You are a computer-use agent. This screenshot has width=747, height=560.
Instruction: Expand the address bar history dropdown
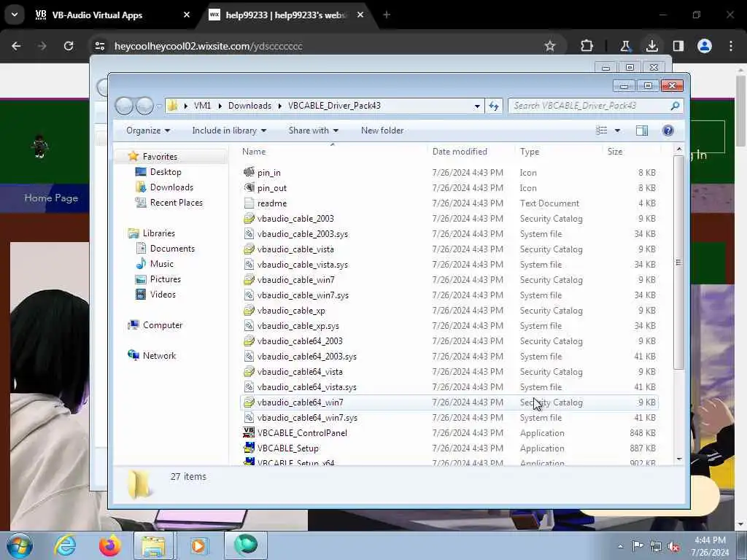477,106
